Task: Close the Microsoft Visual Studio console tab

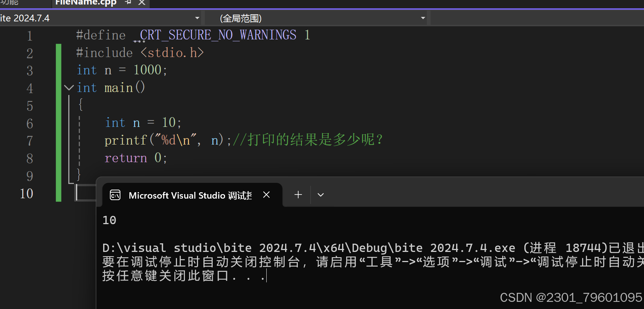Action: 266,195
